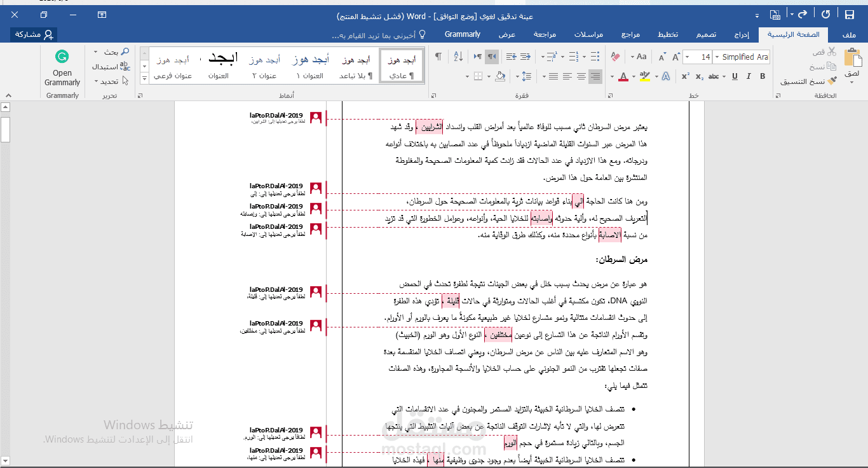
Task: Toggle Italic formatting
Action: coord(748,76)
